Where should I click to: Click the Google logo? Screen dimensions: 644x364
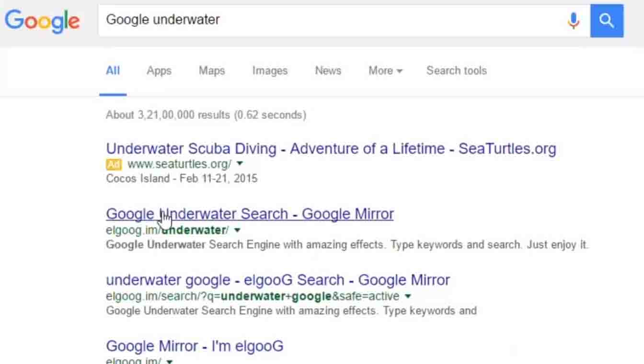coord(42,21)
